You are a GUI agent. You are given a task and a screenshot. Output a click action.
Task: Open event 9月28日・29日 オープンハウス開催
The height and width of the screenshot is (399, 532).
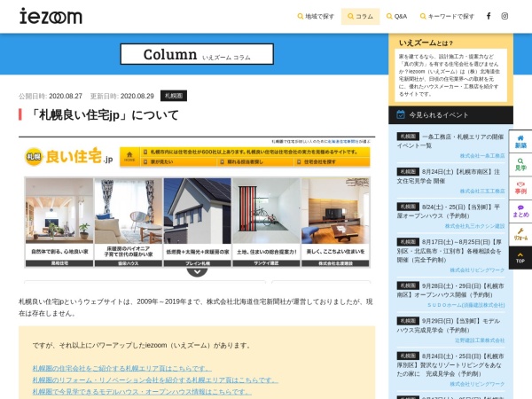450,290
